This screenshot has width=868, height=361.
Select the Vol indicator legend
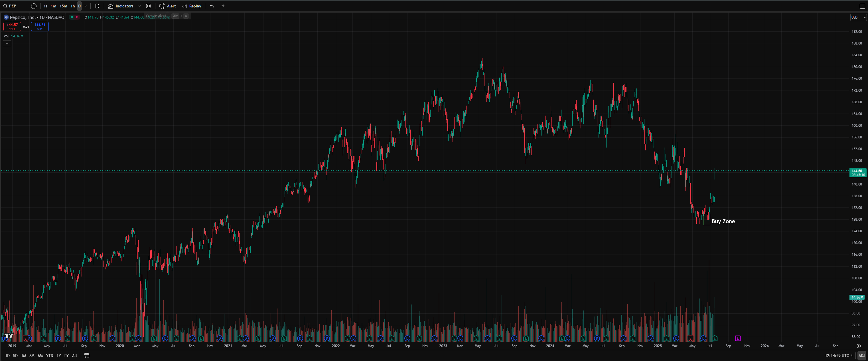click(x=6, y=36)
